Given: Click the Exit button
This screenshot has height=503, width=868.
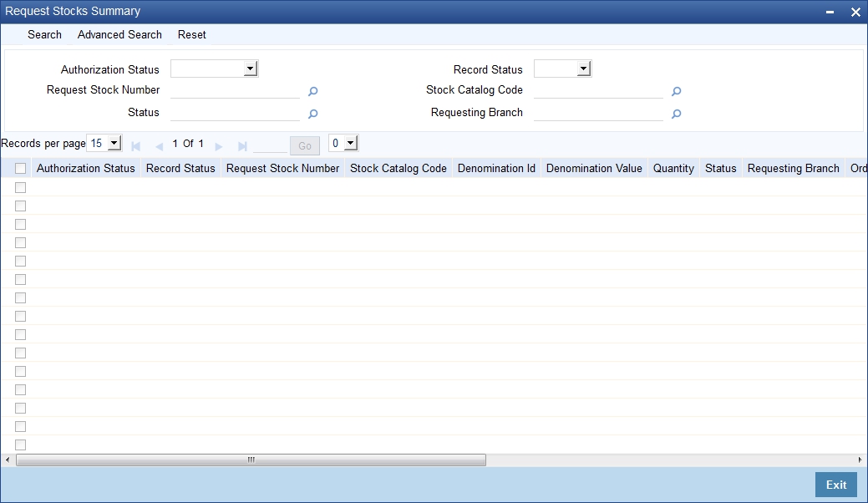Looking at the screenshot, I should [x=836, y=485].
